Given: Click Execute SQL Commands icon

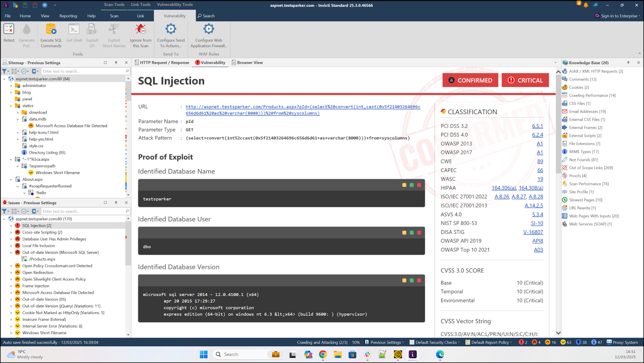Looking at the screenshot, I should click(x=51, y=29).
